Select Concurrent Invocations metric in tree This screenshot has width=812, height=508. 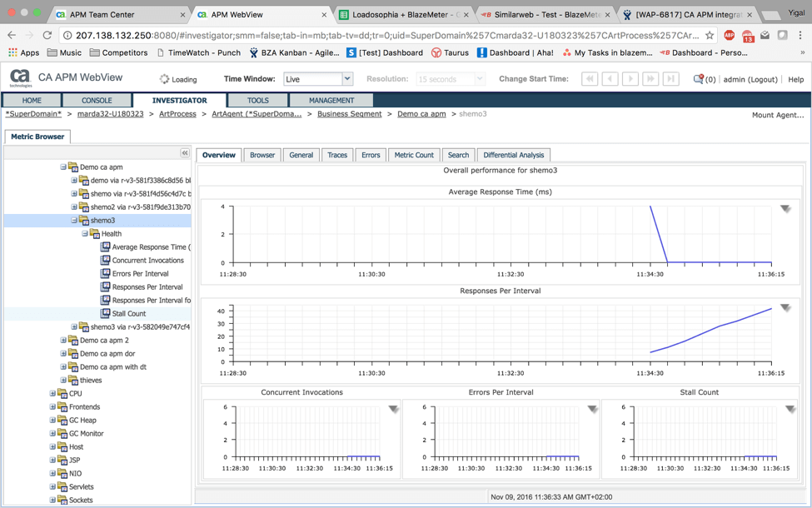pyautogui.click(x=147, y=260)
